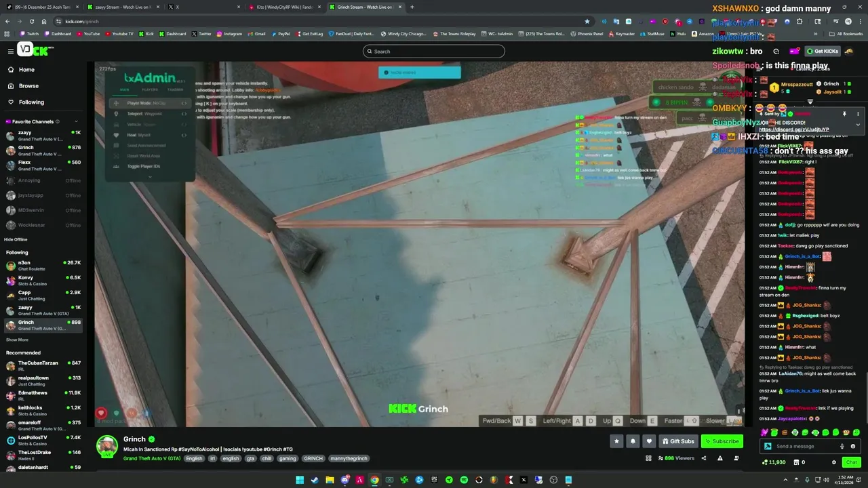Viewport: 868px width, 488px height.
Task: Click the star favorite icon button
Action: pyautogui.click(x=616, y=441)
